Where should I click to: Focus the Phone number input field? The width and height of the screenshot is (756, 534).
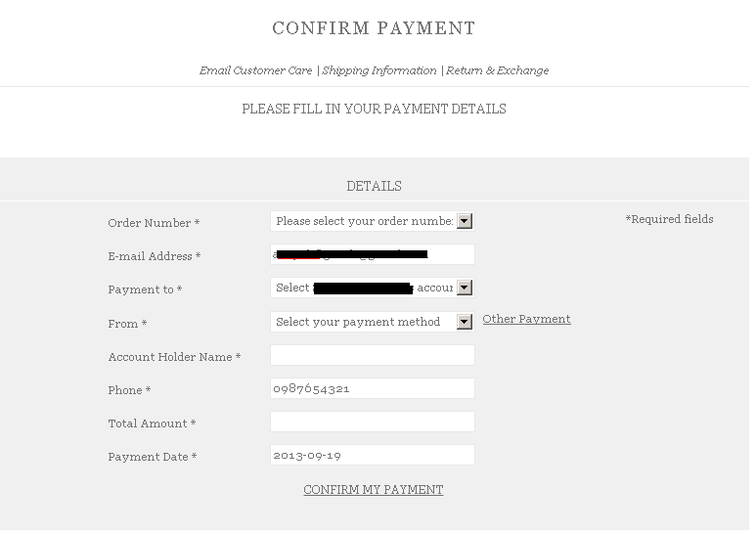tap(372, 388)
